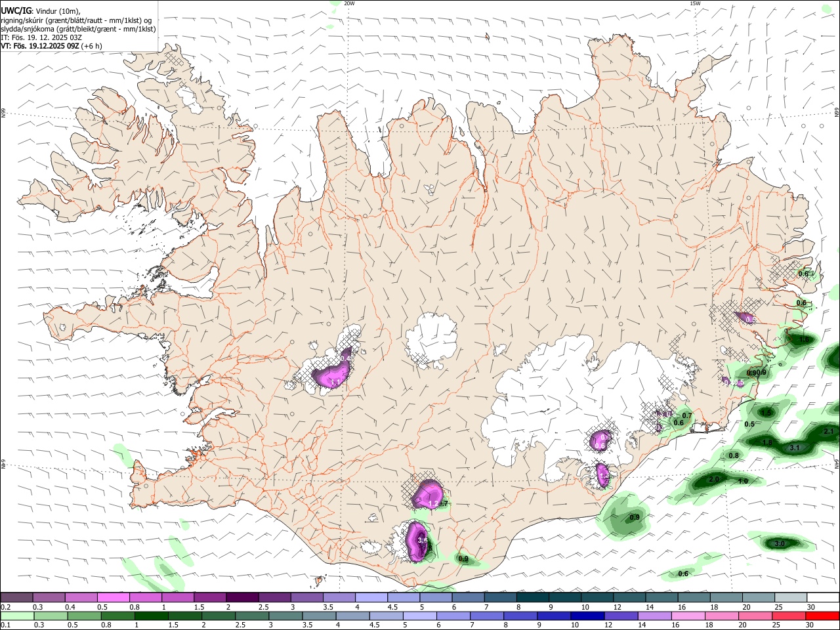Select the pink 16–18 rain swatch
The image size is (840, 630).
pyautogui.click(x=688, y=616)
